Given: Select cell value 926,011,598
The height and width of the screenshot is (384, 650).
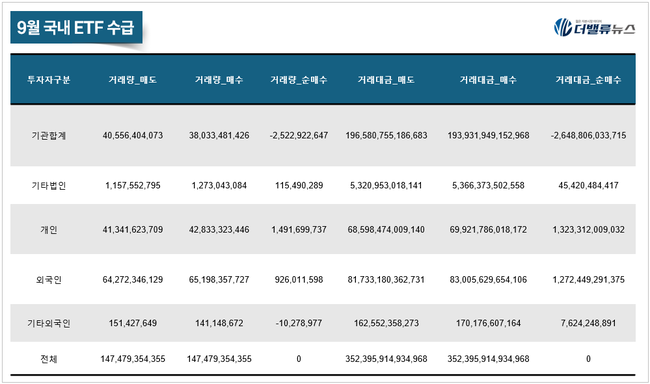Looking at the screenshot, I should point(299,279).
